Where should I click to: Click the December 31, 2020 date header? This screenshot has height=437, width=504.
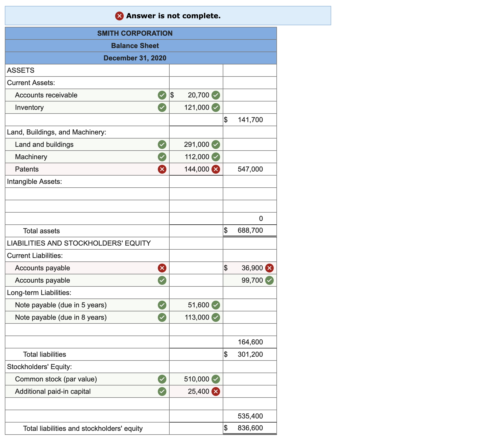pyautogui.click(x=135, y=58)
